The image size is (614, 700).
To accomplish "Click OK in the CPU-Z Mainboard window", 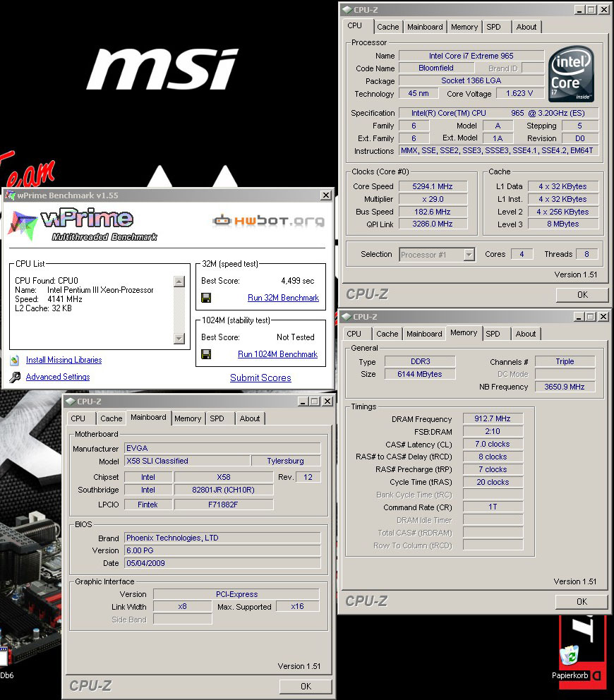I will (306, 686).
